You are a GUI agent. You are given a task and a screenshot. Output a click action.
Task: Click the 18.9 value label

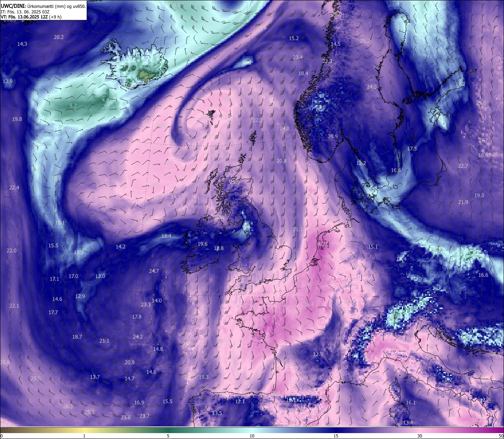click(x=483, y=155)
